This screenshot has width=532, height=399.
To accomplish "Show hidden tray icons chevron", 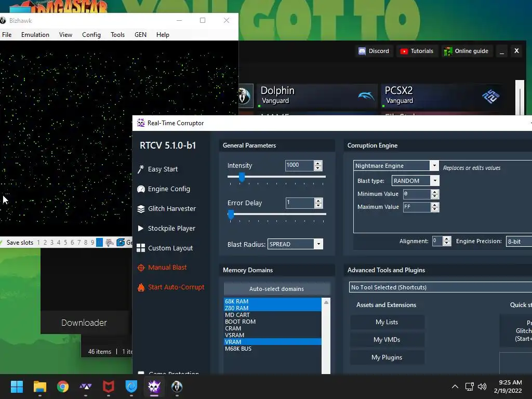I will (455, 387).
